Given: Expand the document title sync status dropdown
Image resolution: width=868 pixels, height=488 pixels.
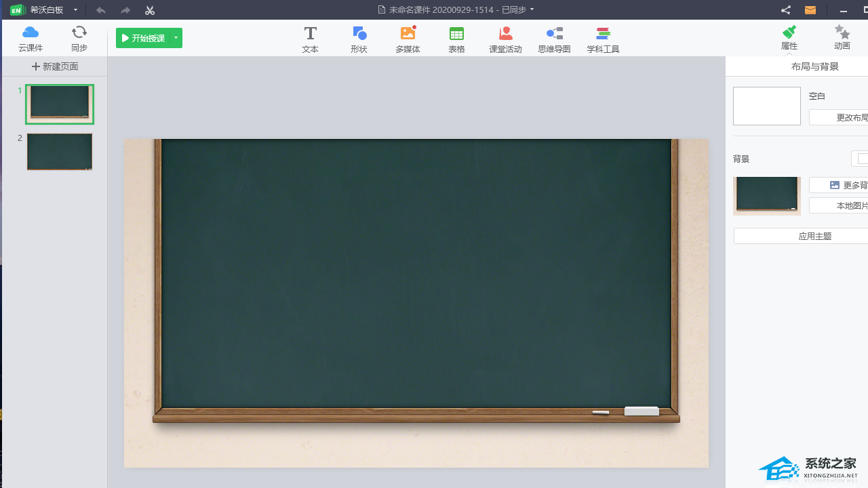Looking at the screenshot, I should tap(532, 9).
